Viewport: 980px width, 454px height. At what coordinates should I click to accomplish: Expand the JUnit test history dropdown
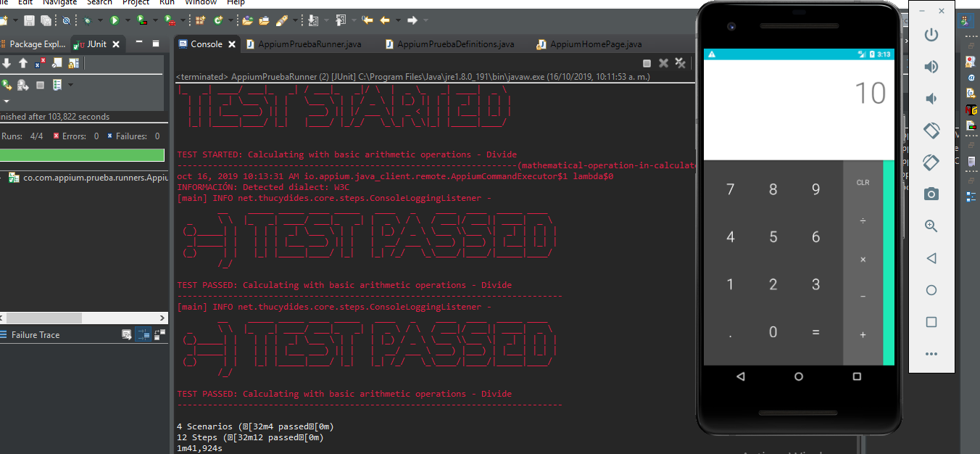70,85
